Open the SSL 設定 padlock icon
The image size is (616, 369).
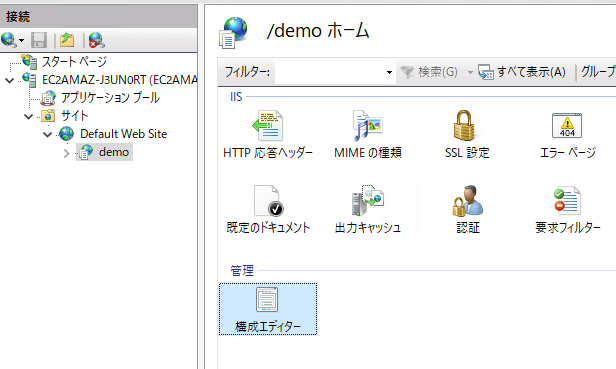coord(464,126)
